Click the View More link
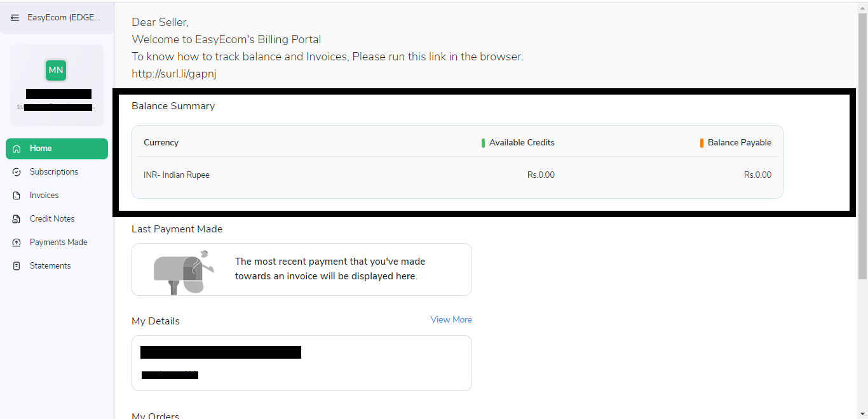This screenshot has width=868, height=419. pyautogui.click(x=451, y=319)
